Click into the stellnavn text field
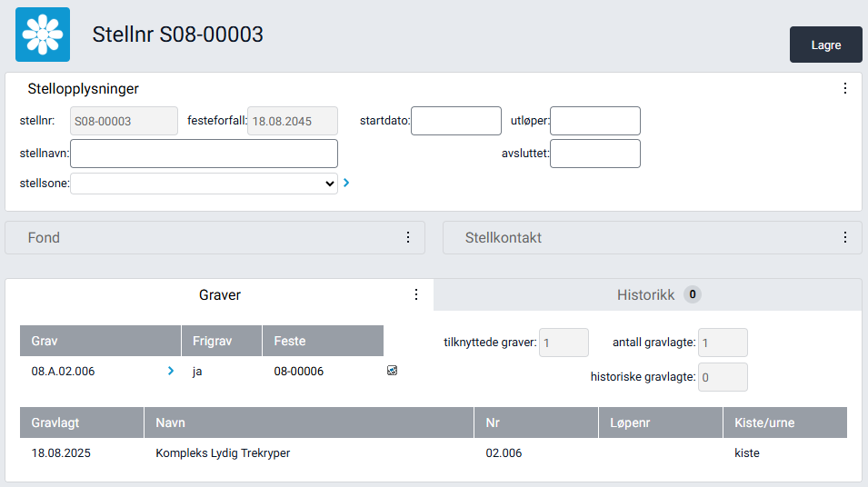This screenshot has height=487, width=868. pyautogui.click(x=204, y=154)
